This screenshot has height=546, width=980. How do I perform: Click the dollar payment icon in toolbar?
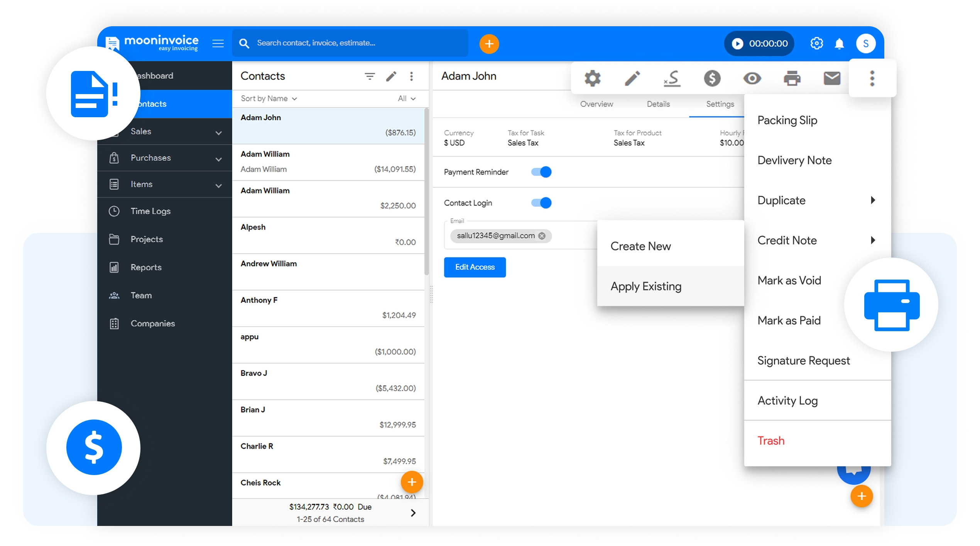point(712,78)
